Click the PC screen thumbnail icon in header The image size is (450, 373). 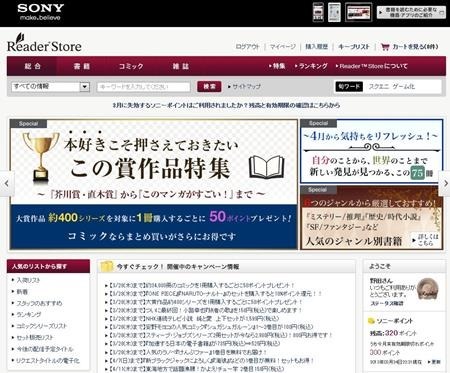pyautogui.click(x=359, y=12)
